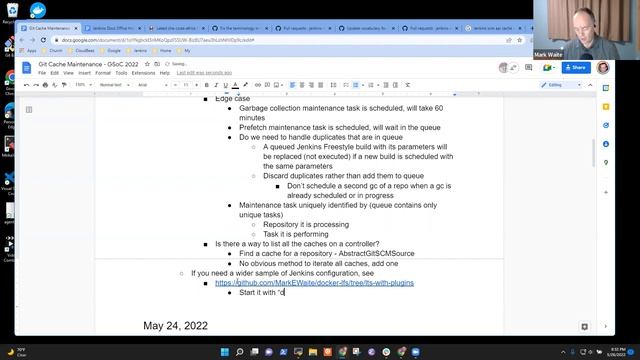Clear formatting of selected text

(x=407, y=85)
